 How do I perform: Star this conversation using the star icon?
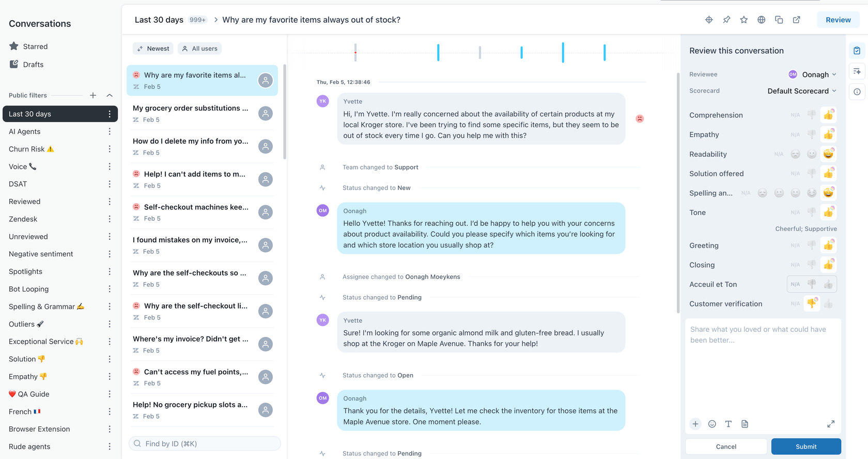744,19
